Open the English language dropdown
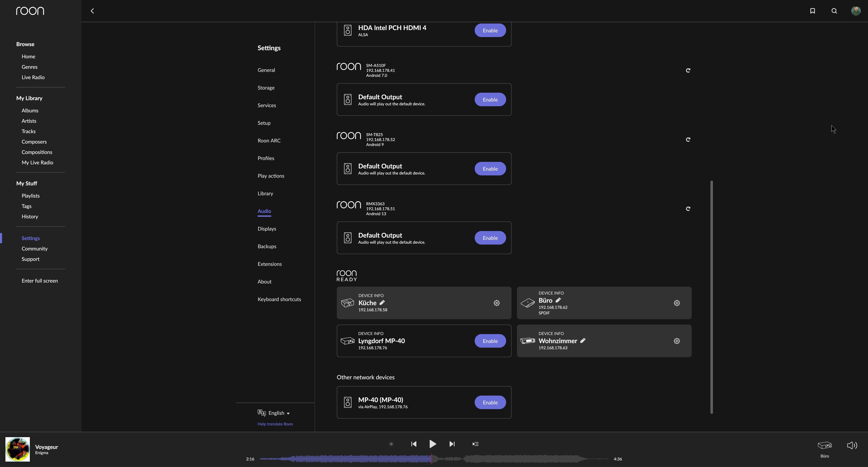 (279, 413)
